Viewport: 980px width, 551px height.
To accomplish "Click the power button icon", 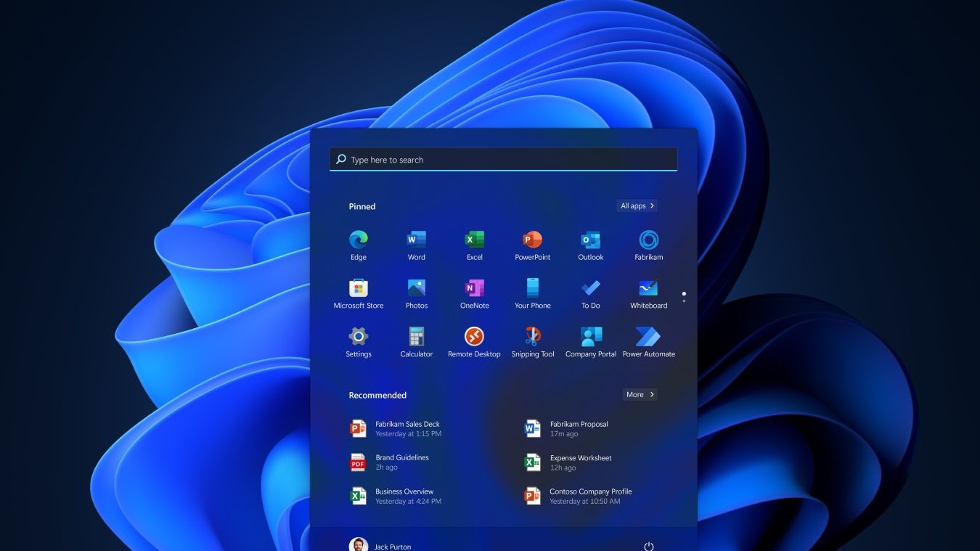I will coord(649,547).
